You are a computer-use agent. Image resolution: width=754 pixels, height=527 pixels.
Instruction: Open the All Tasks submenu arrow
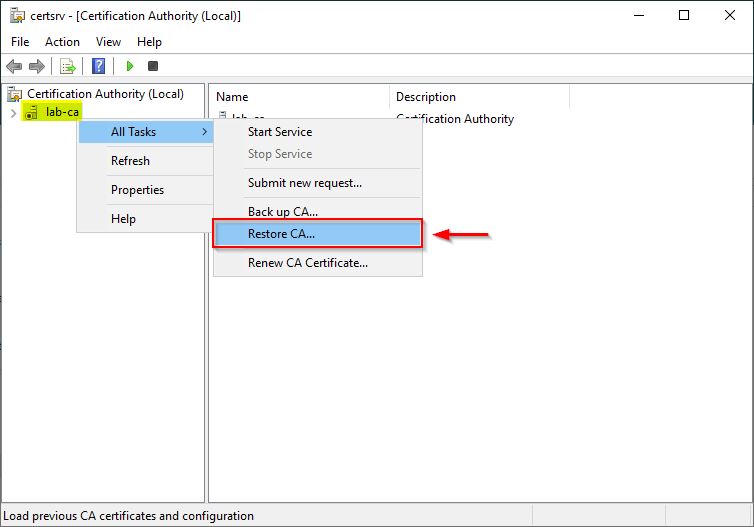[x=204, y=132]
